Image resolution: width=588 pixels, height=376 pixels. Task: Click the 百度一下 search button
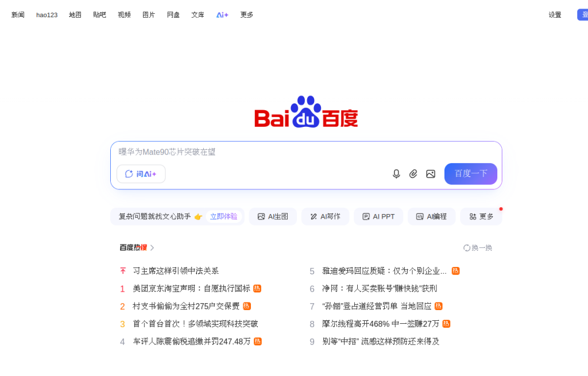[x=471, y=173]
